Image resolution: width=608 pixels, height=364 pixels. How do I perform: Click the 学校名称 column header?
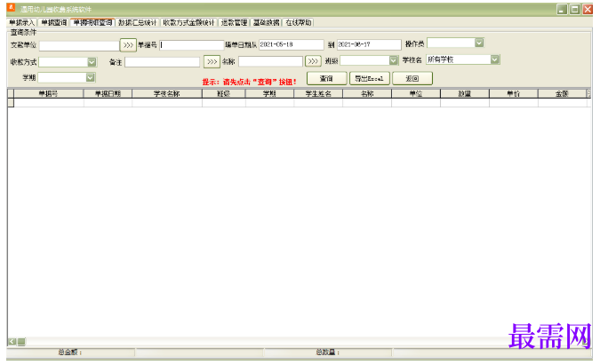(x=167, y=93)
